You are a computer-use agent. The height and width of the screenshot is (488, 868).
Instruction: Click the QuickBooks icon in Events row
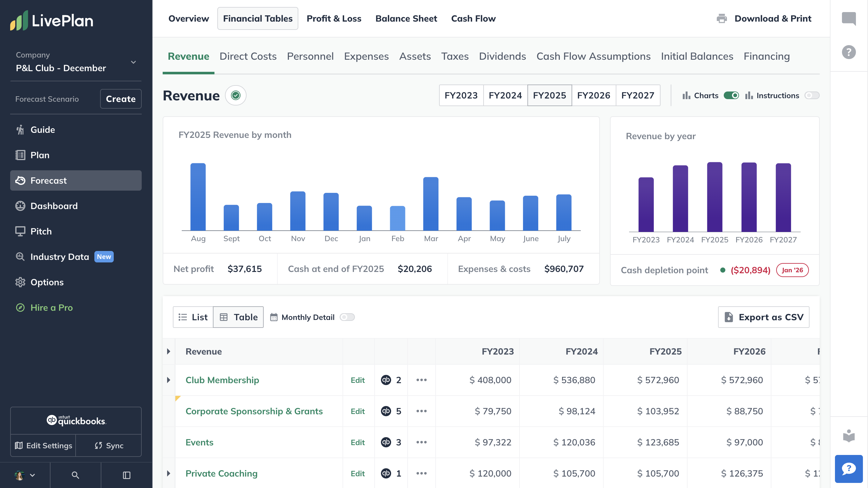(386, 442)
